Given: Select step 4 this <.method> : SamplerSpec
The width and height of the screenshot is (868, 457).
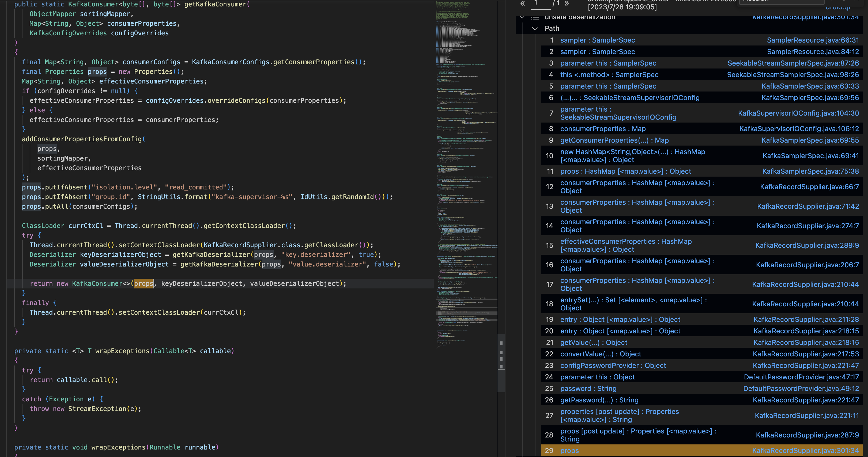Looking at the screenshot, I should [609, 74].
